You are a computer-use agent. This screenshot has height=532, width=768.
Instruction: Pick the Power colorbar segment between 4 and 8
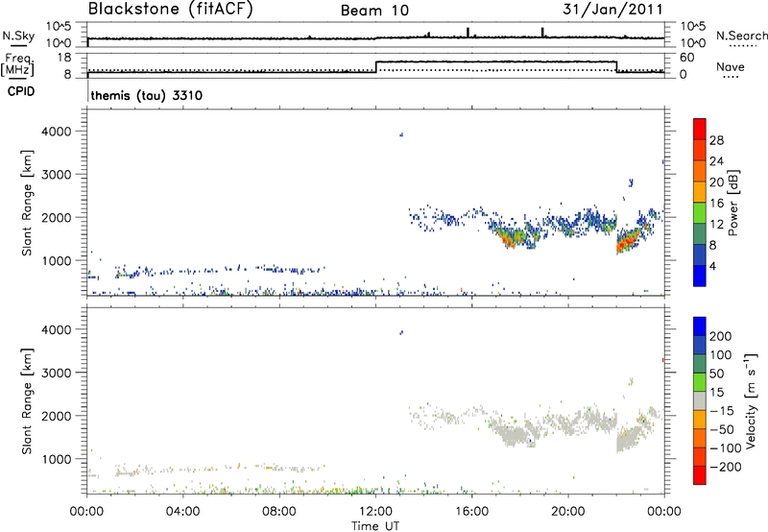pyautogui.click(x=700, y=254)
